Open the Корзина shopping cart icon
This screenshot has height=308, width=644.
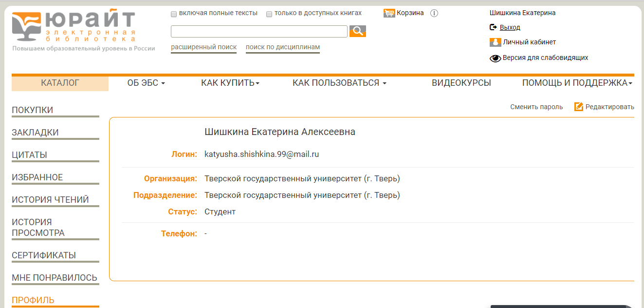pos(389,13)
